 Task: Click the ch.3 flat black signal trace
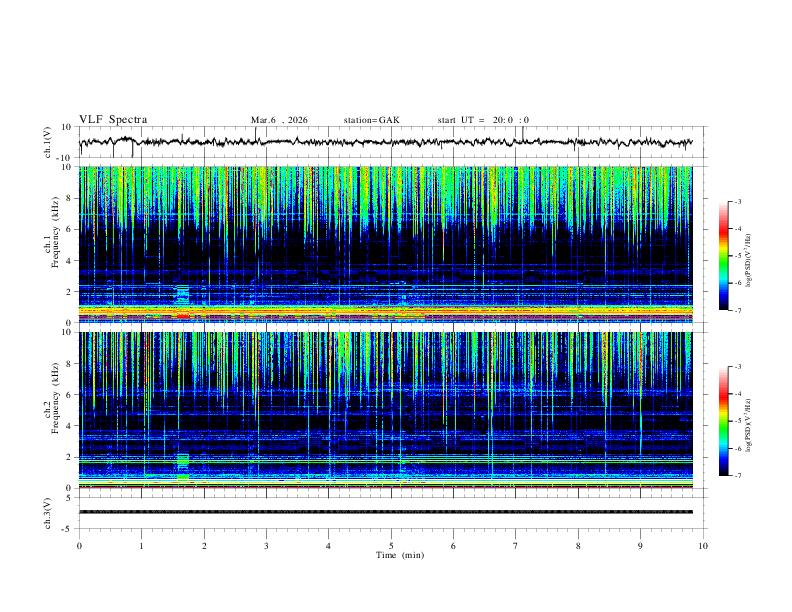385,512
